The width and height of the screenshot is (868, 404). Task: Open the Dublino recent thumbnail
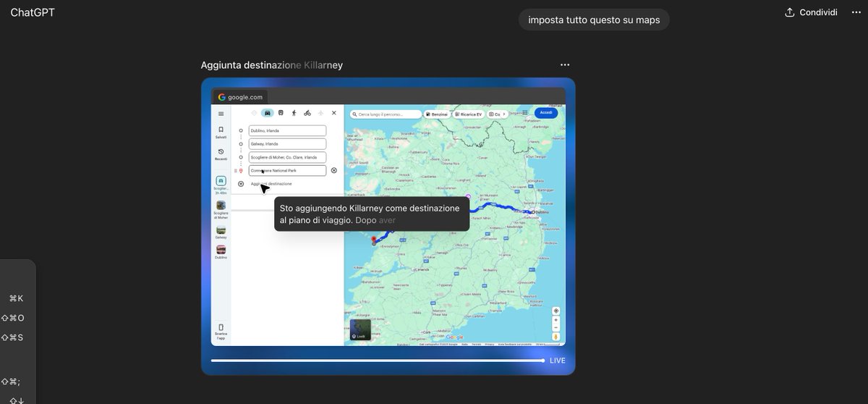click(221, 252)
